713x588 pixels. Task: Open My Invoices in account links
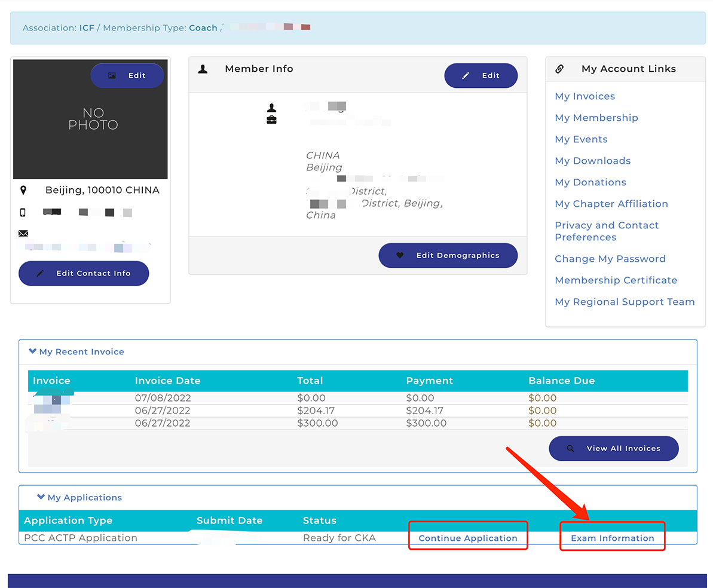click(x=585, y=96)
